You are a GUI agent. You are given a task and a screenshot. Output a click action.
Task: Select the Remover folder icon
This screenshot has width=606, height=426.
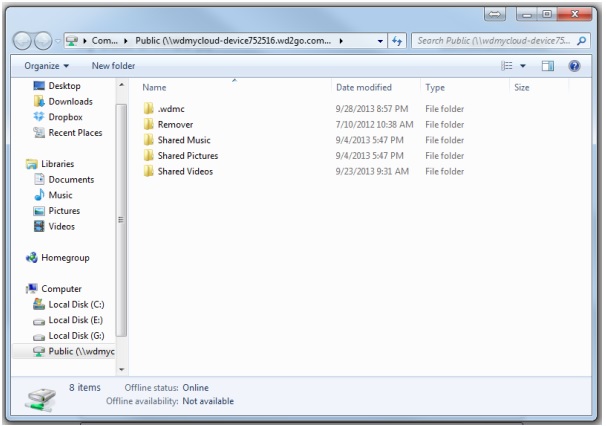148,124
